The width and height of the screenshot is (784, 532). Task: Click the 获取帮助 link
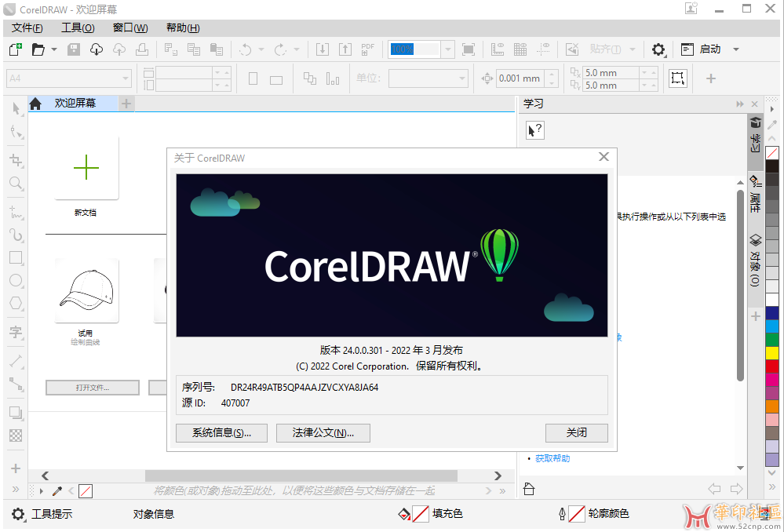(552, 458)
